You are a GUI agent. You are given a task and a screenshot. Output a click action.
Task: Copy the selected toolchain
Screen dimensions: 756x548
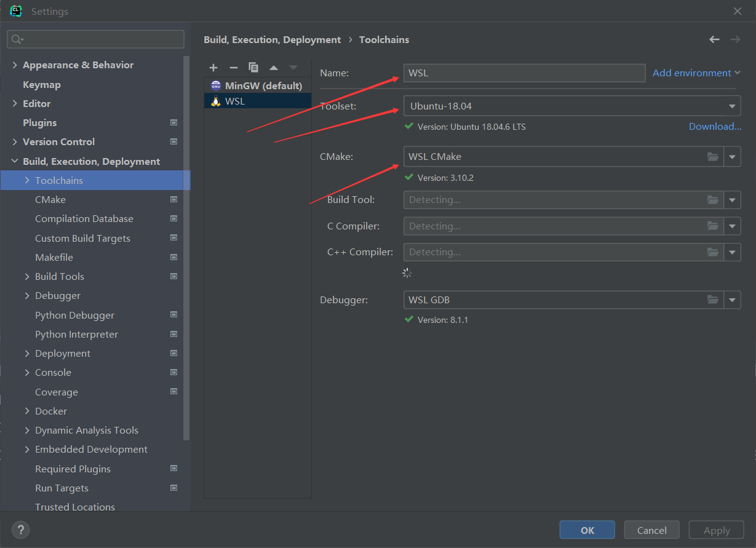point(253,68)
